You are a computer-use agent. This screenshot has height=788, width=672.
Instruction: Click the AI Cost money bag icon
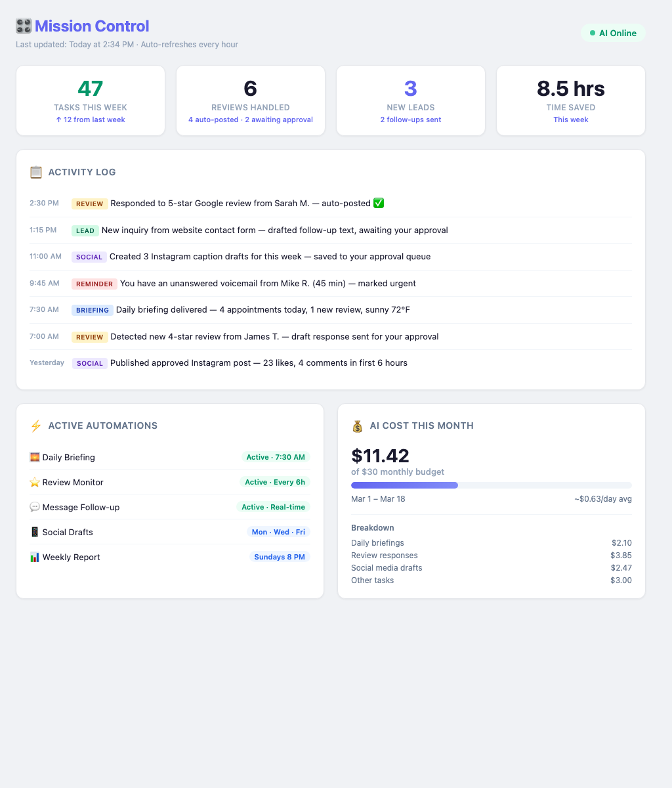pos(357,426)
